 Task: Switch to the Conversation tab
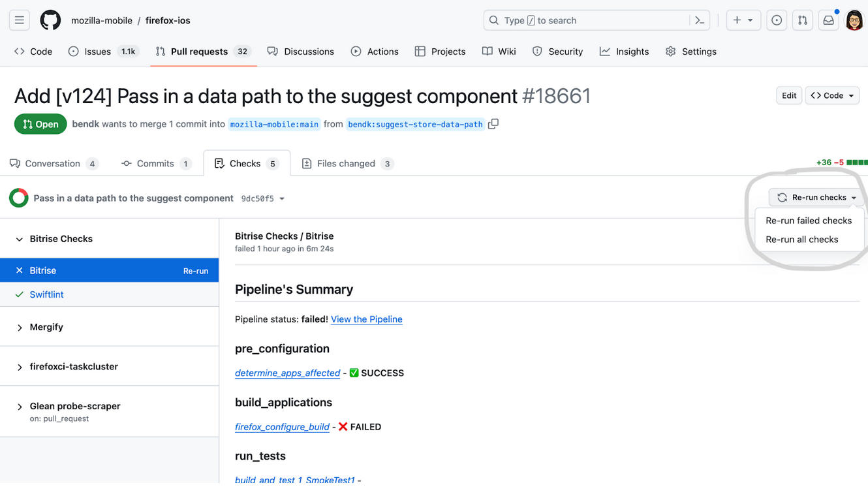pyautogui.click(x=54, y=163)
